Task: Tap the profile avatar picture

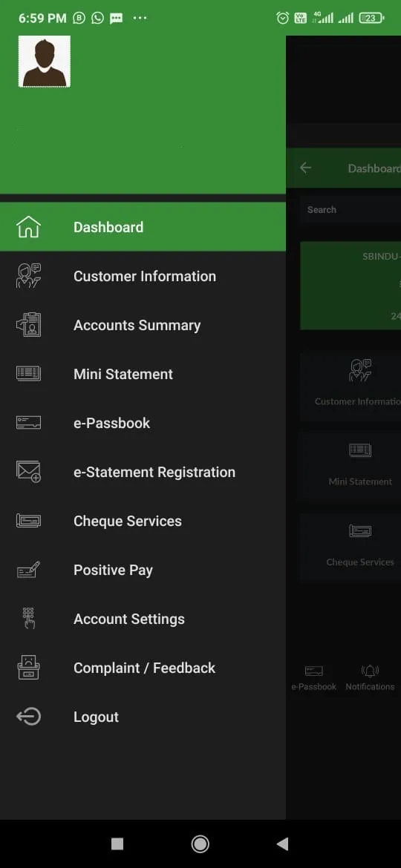Action: pos(45,62)
